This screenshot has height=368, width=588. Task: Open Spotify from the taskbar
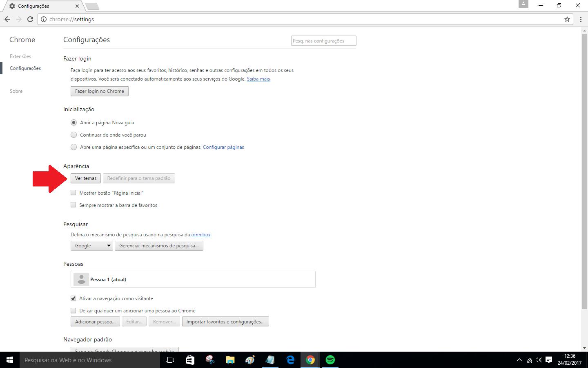point(330,360)
